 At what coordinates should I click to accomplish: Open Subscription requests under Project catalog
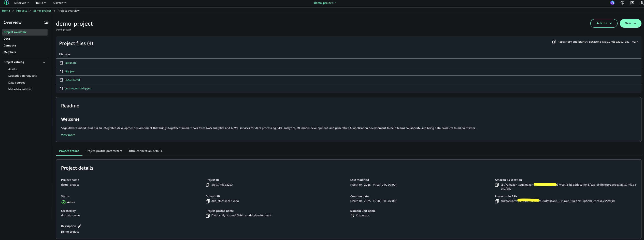22,76
